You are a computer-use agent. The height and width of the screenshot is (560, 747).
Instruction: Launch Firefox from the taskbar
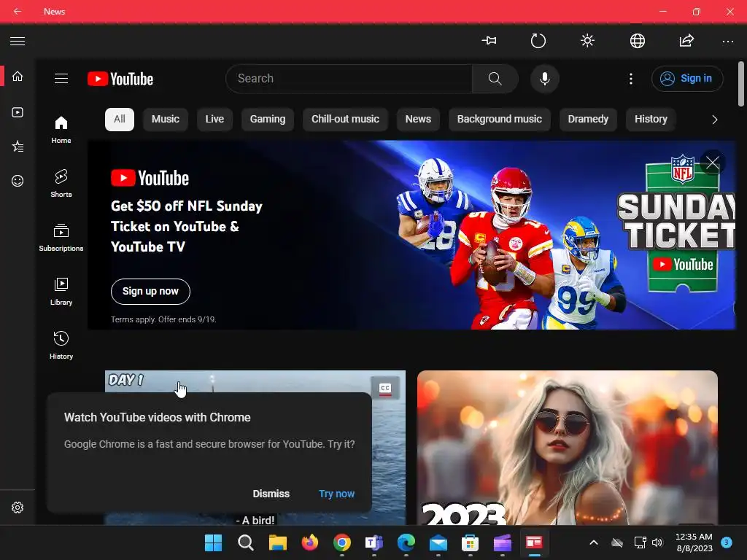(x=309, y=542)
